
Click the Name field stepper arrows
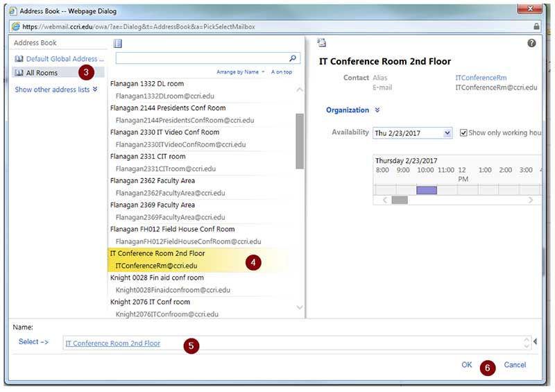click(527, 343)
